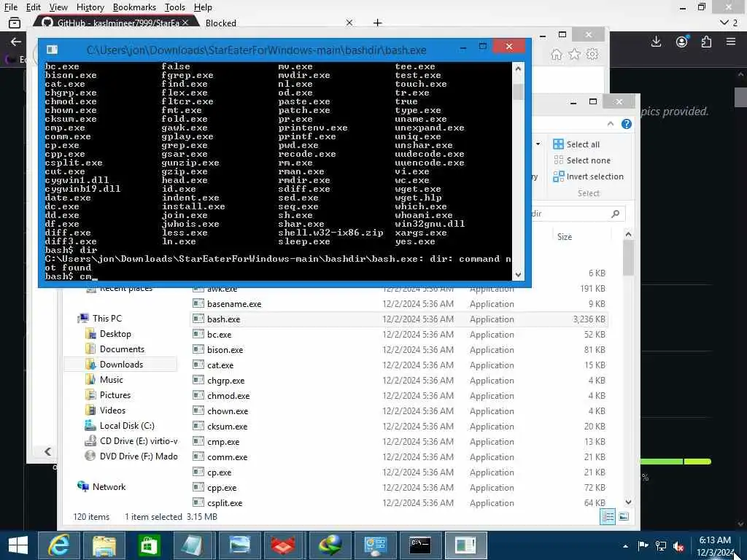Image resolution: width=747 pixels, height=560 pixels.
Task: Select chmod.exe file row
Action: point(399,396)
